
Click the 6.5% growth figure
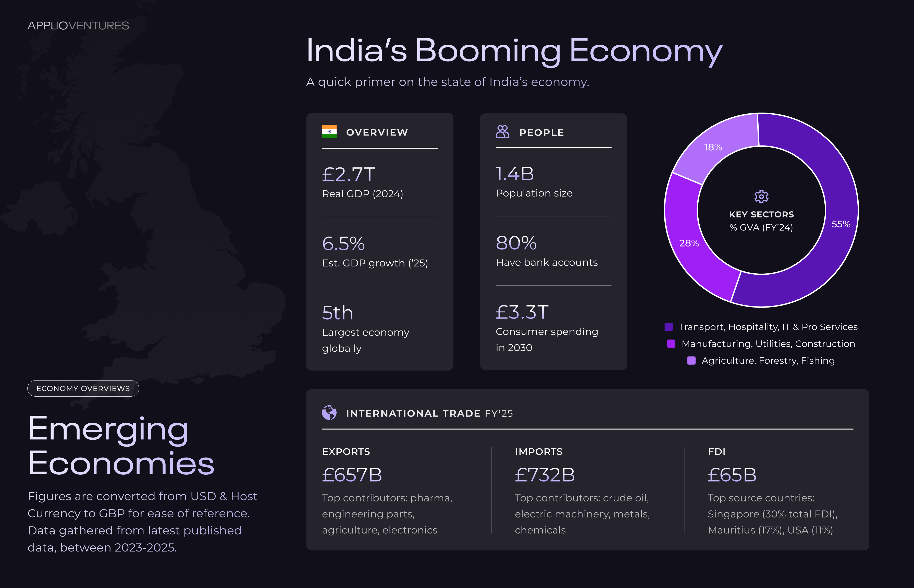pos(344,244)
